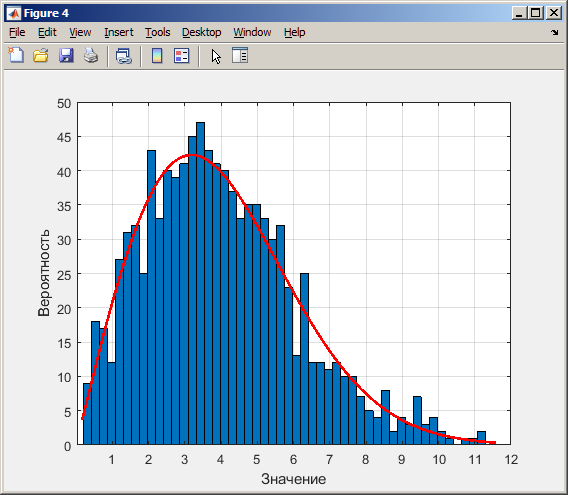Toggle Edit Plot arrow cursor tool
The height and width of the screenshot is (495, 568).
tap(216, 57)
